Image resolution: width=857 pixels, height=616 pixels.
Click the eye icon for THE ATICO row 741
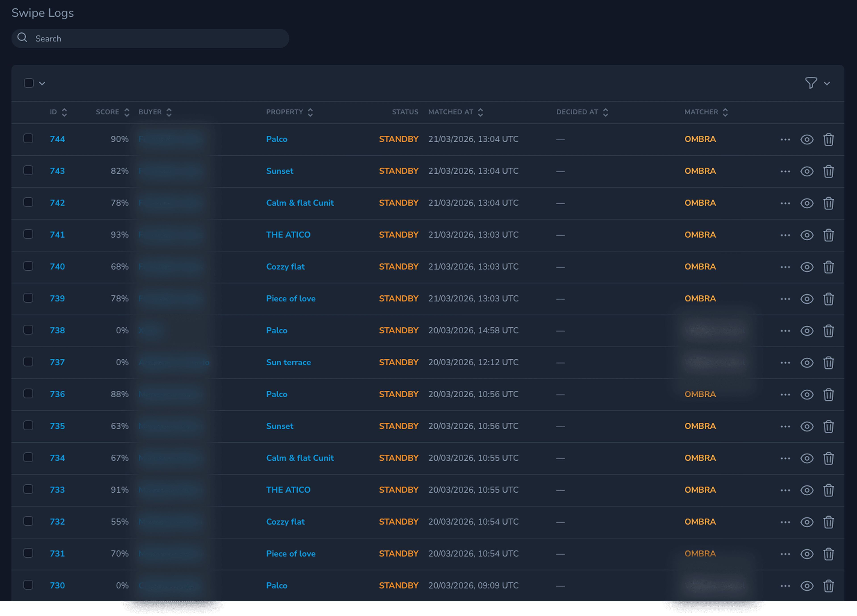click(807, 235)
